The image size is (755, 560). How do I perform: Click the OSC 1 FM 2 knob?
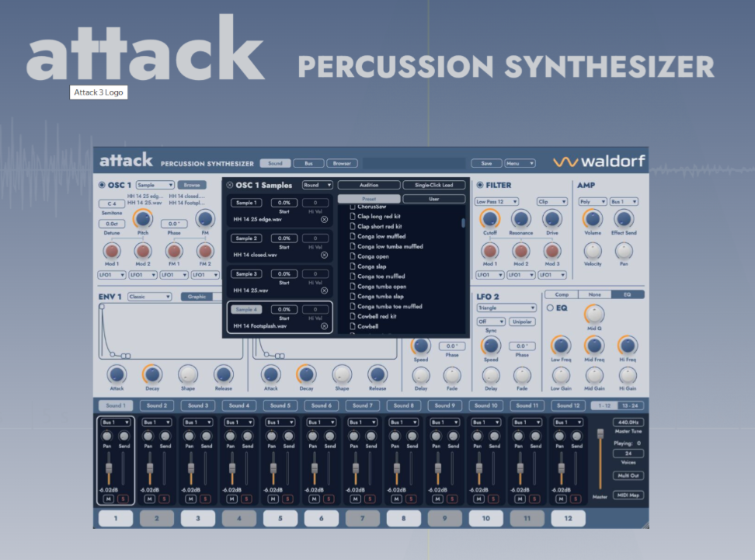pos(205,251)
